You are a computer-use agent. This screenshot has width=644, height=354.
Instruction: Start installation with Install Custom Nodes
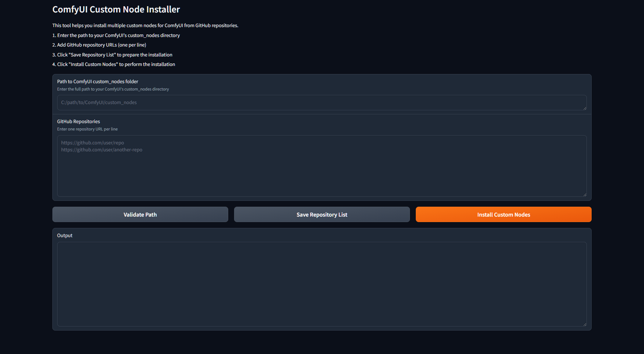click(x=503, y=214)
